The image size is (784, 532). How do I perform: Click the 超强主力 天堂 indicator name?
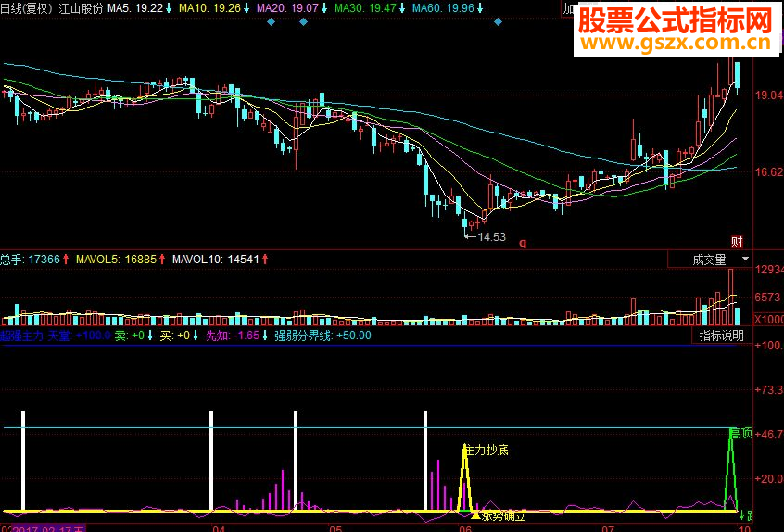[x=36, y=335]
